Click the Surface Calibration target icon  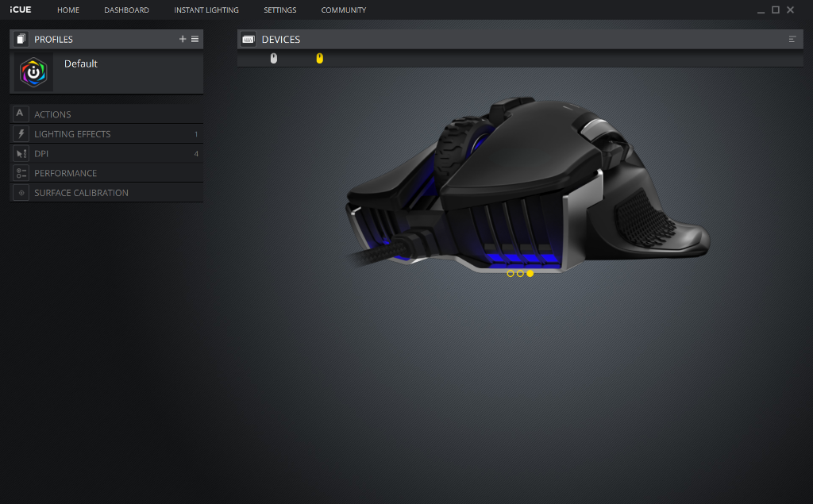(21, 192)
